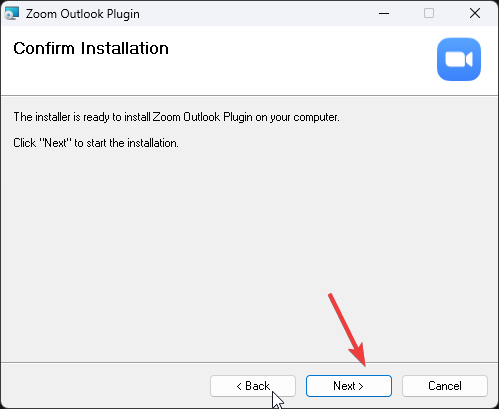Click the text "The installer is ready to install"

(82, 117)
